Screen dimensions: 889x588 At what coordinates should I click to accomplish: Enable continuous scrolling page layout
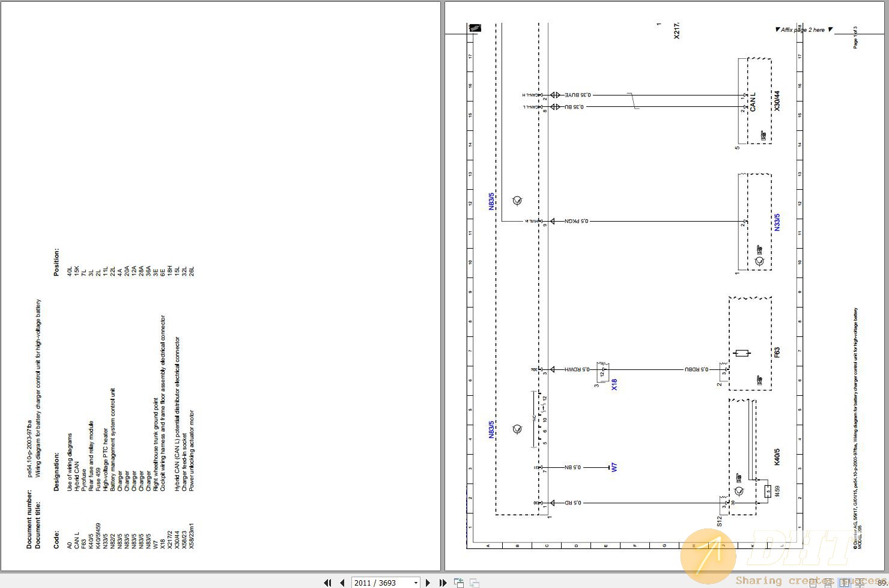(828, 583)
